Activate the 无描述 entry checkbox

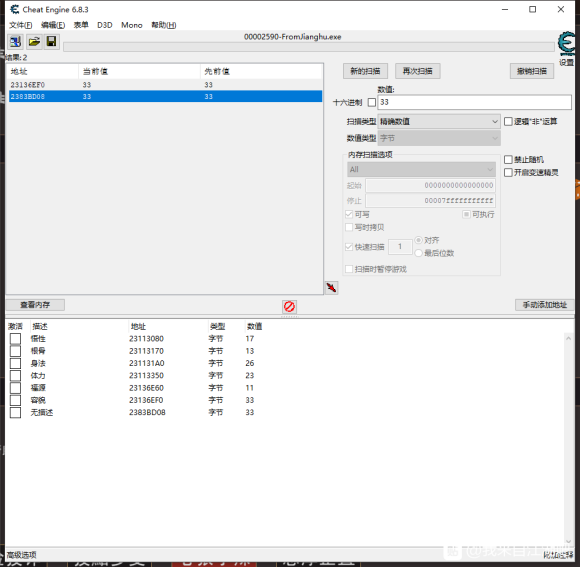coord(15,412)
